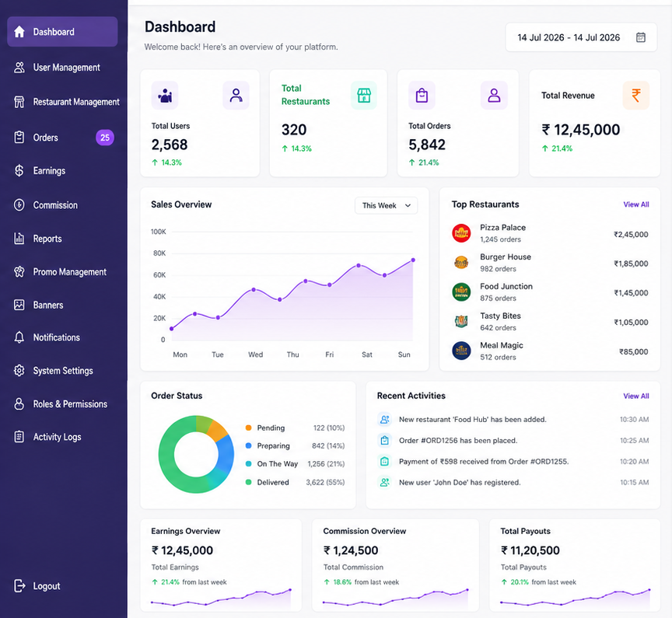Click the Burger House logo
Screen dimensions: 672x618
[461, 263]
